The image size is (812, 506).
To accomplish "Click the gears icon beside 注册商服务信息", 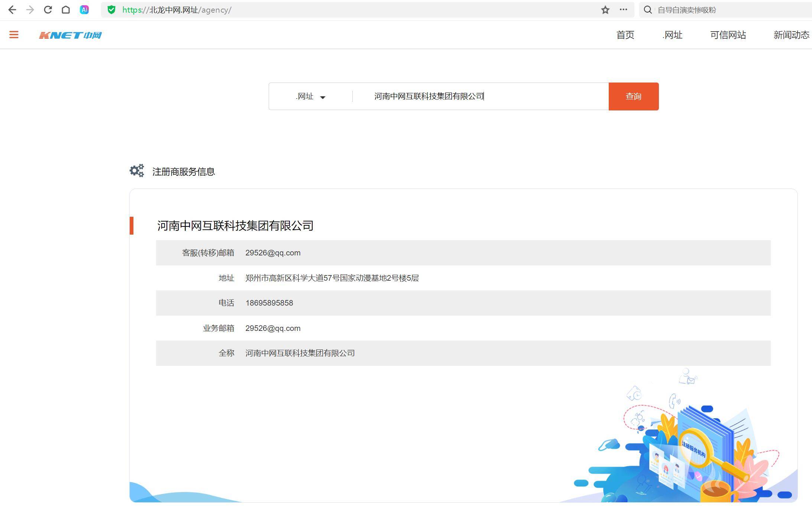I will coord(137,171).
